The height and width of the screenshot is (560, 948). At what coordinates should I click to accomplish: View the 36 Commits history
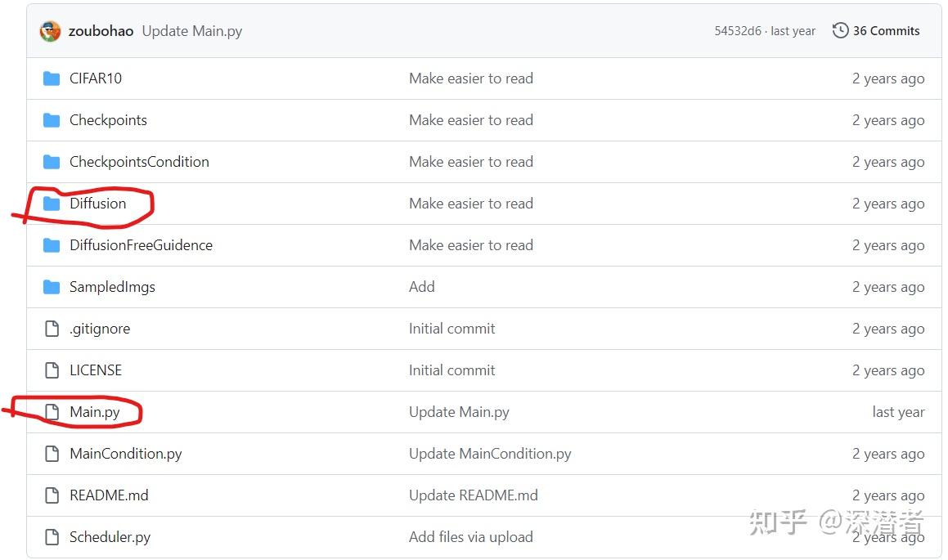(886, 31)
